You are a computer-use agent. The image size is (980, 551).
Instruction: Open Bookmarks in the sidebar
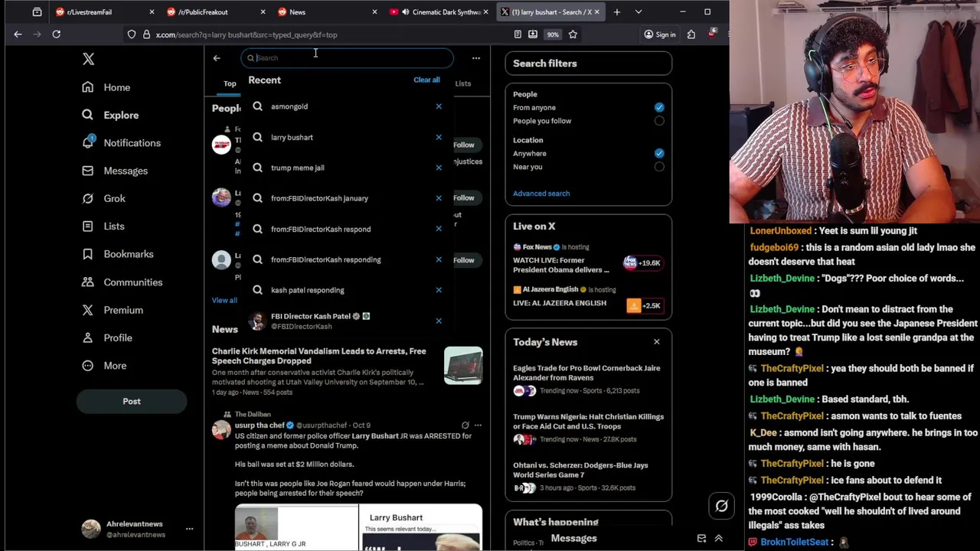coord(117,254)
